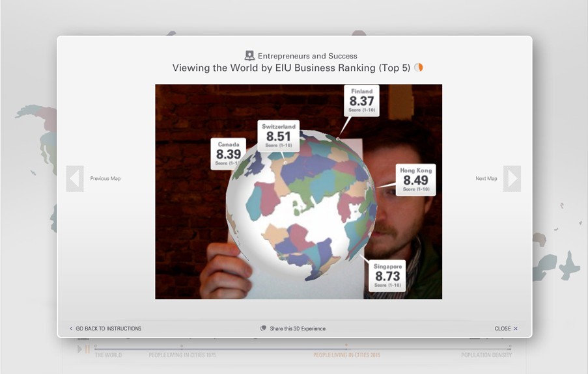This screenshot has width=588, height=374.
Task: Click the 3D globe in the webcam view
Action: pos(300,208)
